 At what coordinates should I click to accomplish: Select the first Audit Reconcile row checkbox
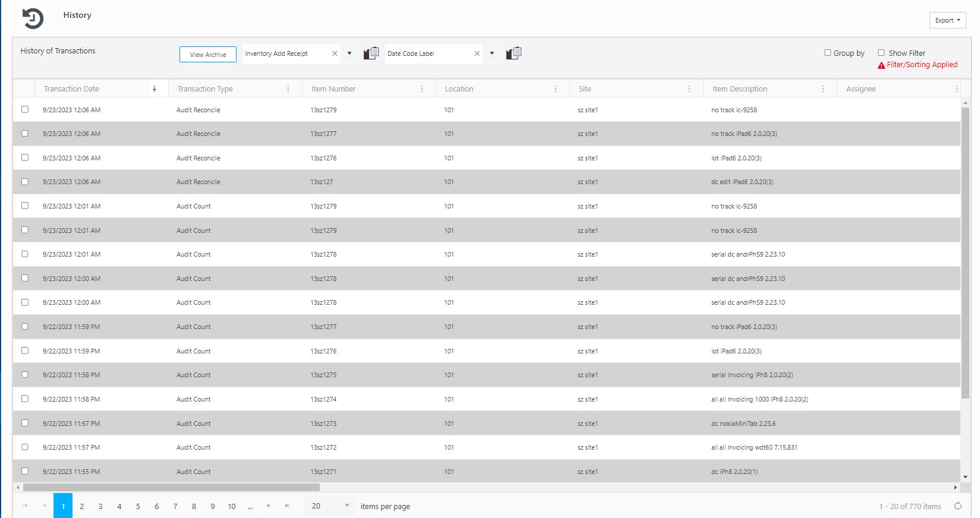tap(25, 109)
